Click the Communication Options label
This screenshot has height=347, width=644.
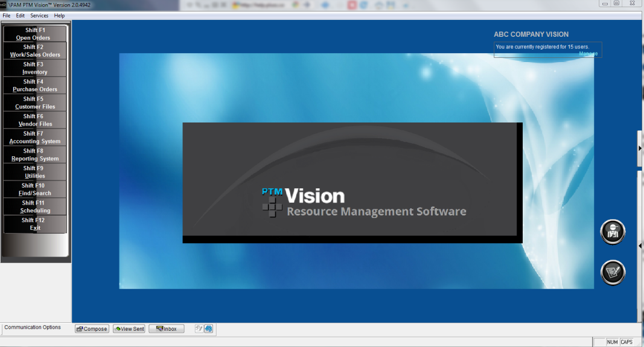(x=33, y=327)
